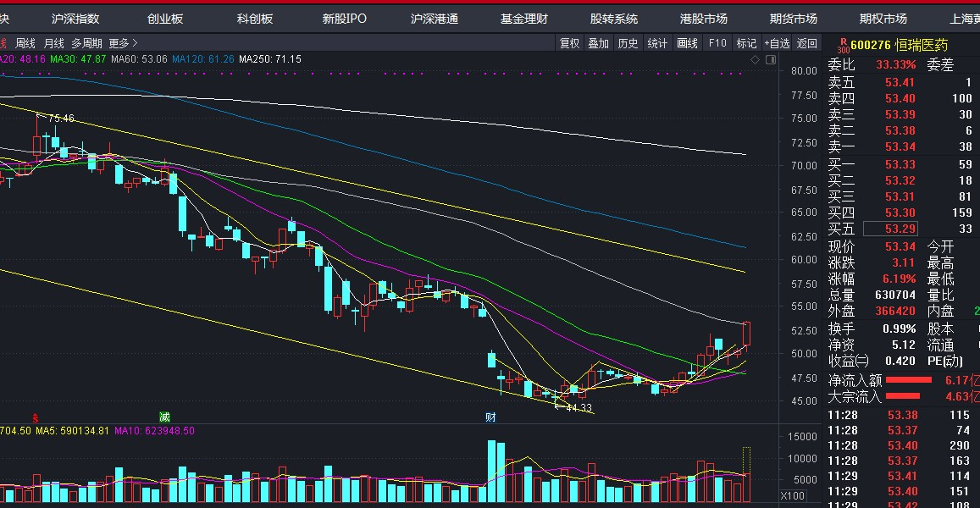Click the 返回 back button
Viewport: 980px width, 508px height.
[807, 43]
